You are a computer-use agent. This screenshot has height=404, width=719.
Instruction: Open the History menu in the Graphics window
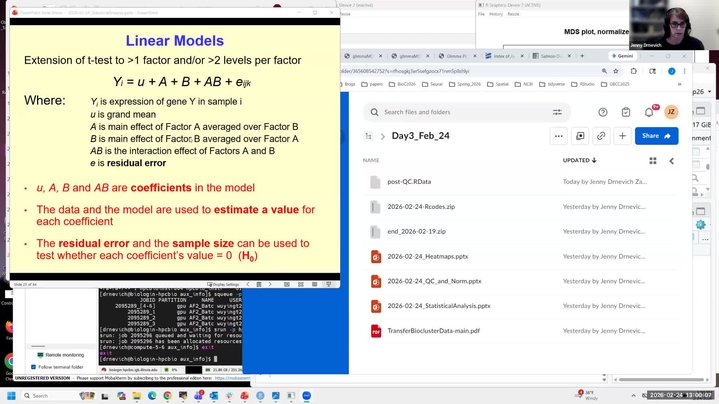click(x=497, y=14)
